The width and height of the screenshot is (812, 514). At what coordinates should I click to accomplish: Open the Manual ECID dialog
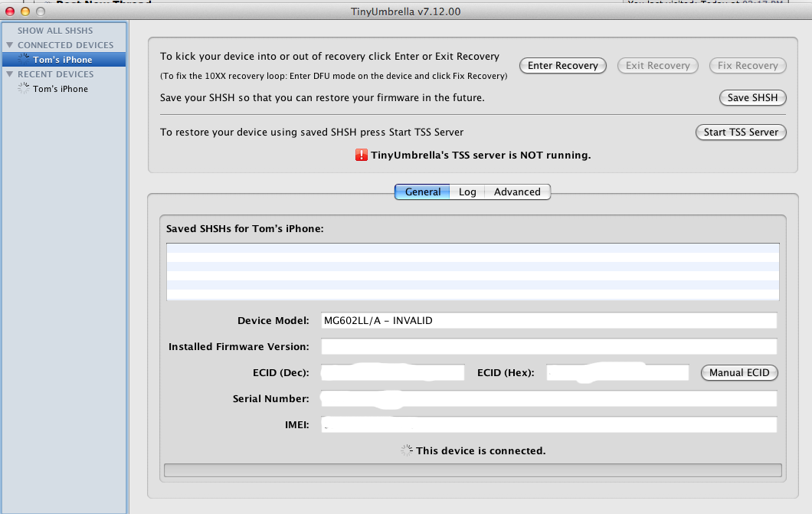pos(739,373)
